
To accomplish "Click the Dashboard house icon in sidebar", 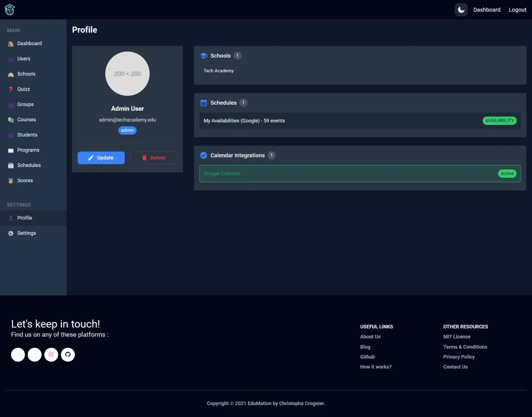I will 11,44.
